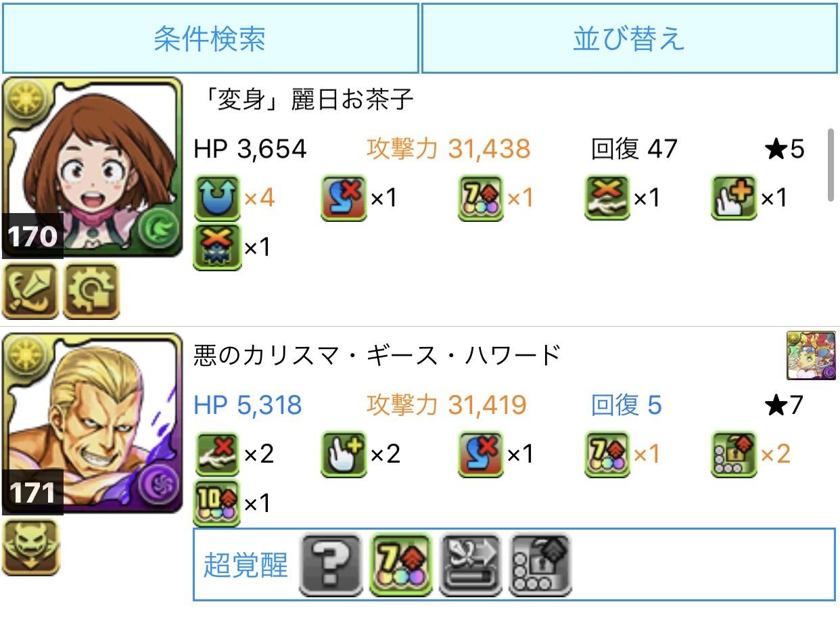Tap Ochako's poison resist awakening icon
This screenshot has width=840, height=625.
217,248
